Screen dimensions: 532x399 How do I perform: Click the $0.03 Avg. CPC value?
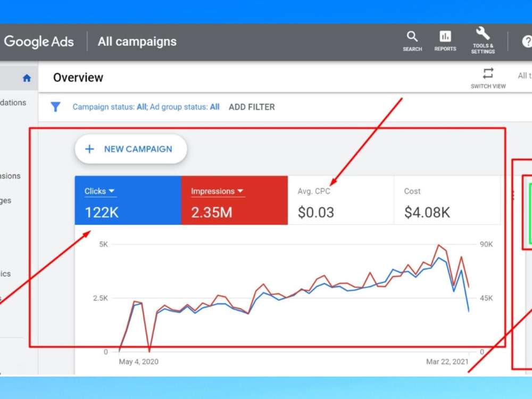[316, 213]
